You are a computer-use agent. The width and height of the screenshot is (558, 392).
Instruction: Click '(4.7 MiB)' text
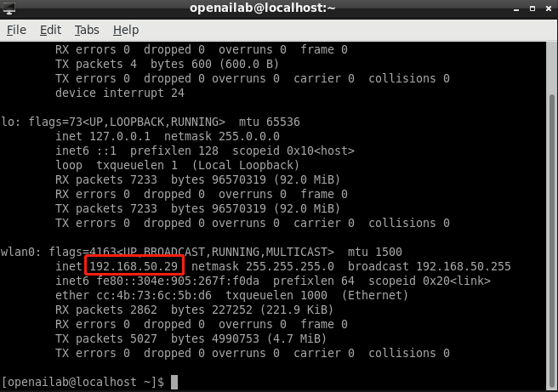[297, 338]
